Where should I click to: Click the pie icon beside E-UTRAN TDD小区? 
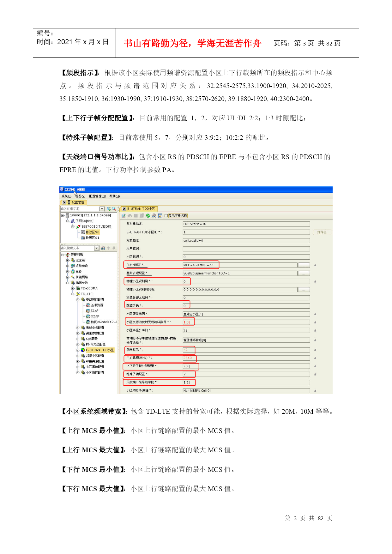(83, 350)
